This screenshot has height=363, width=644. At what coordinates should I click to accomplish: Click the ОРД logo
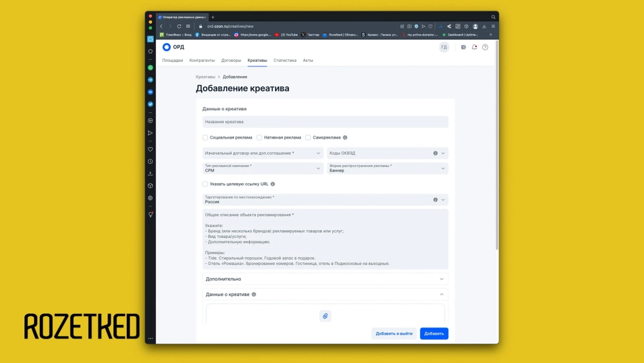pos(173,47)
